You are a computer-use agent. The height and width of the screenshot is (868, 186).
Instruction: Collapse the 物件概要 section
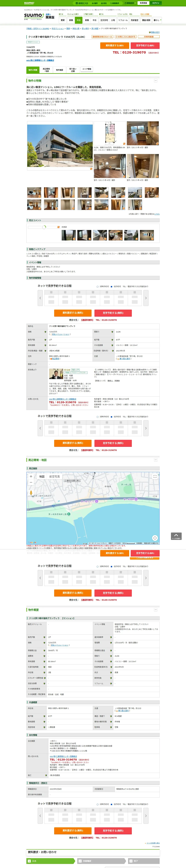tap(156, 610)
